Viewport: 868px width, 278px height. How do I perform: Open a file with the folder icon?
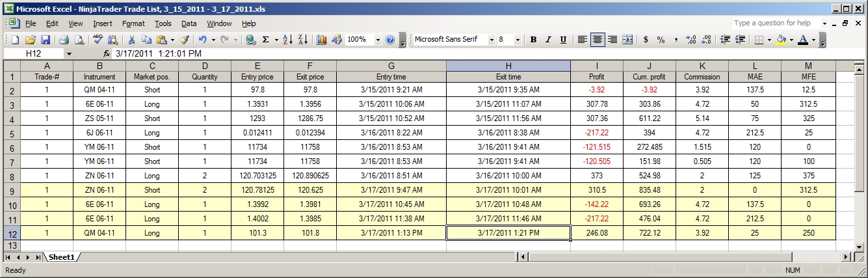pos(30,40)
